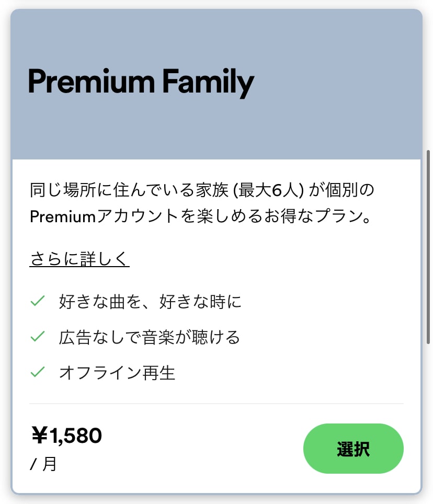Click the word Premium in the description

pyautogui.click(x=62, y=215)
